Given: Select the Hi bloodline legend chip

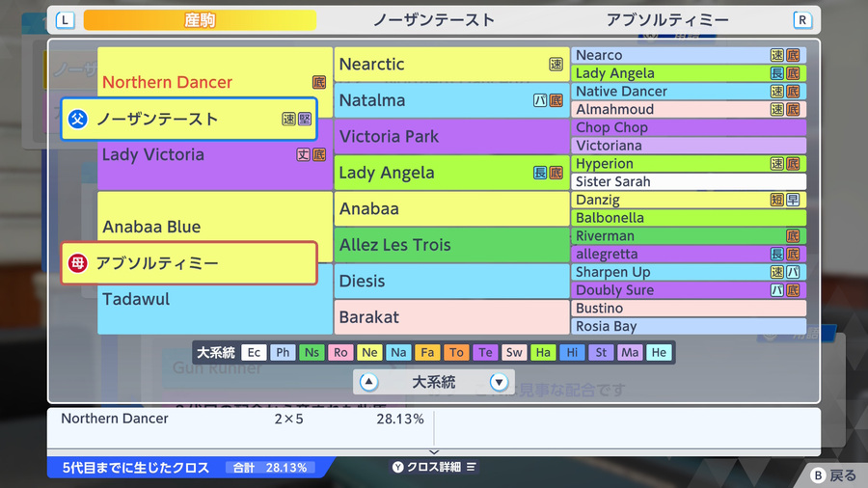Looking at the screenshot, I should [572, 352].
